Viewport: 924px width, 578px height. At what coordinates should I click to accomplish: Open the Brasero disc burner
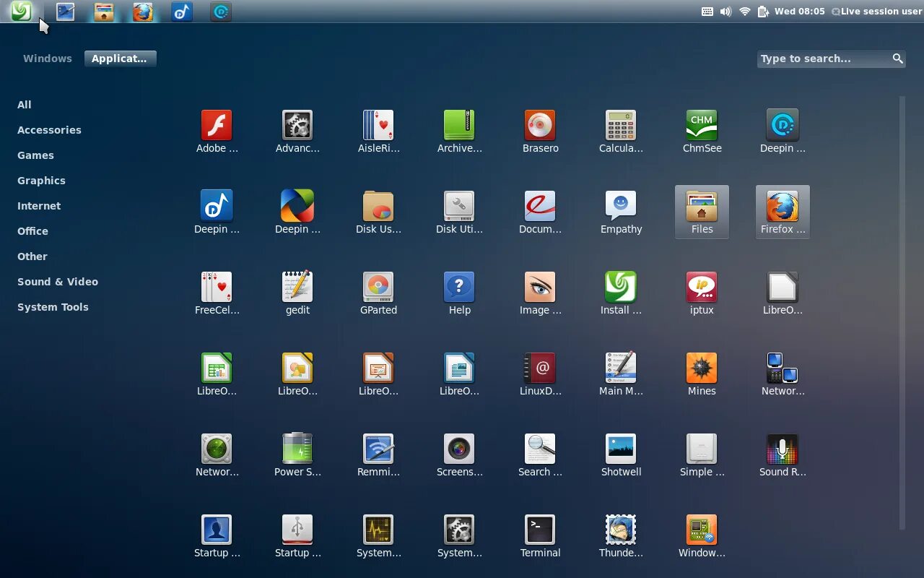[x=540, y=126]
